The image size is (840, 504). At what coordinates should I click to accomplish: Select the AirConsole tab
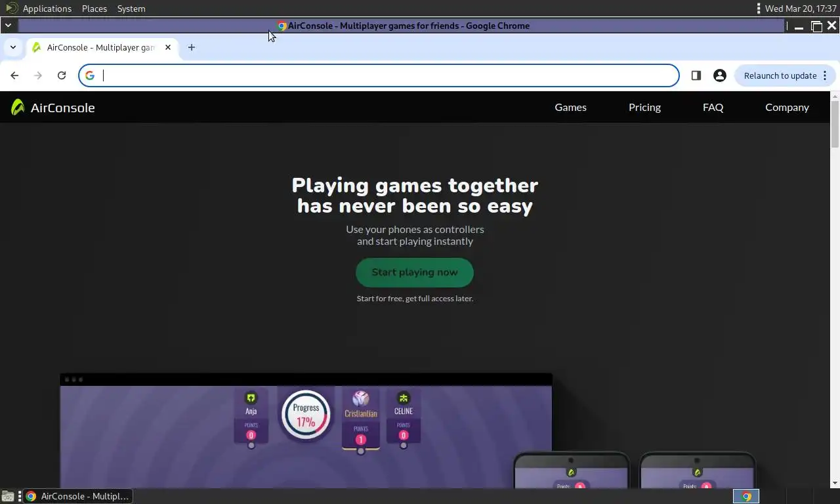[102, 47]
